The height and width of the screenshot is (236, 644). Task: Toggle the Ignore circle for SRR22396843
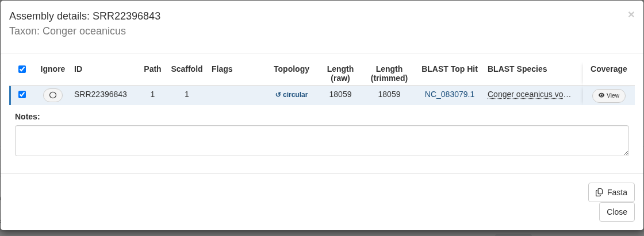[x=53, y=95]
